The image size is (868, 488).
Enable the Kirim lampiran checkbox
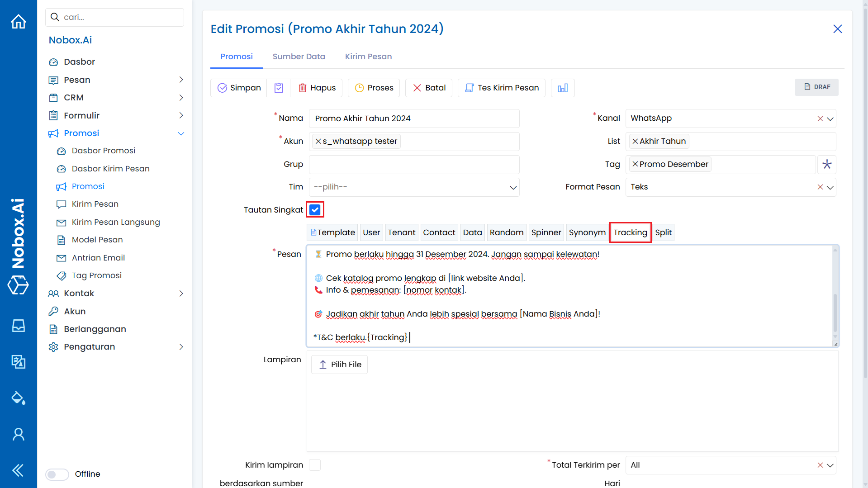click(315, 465)
